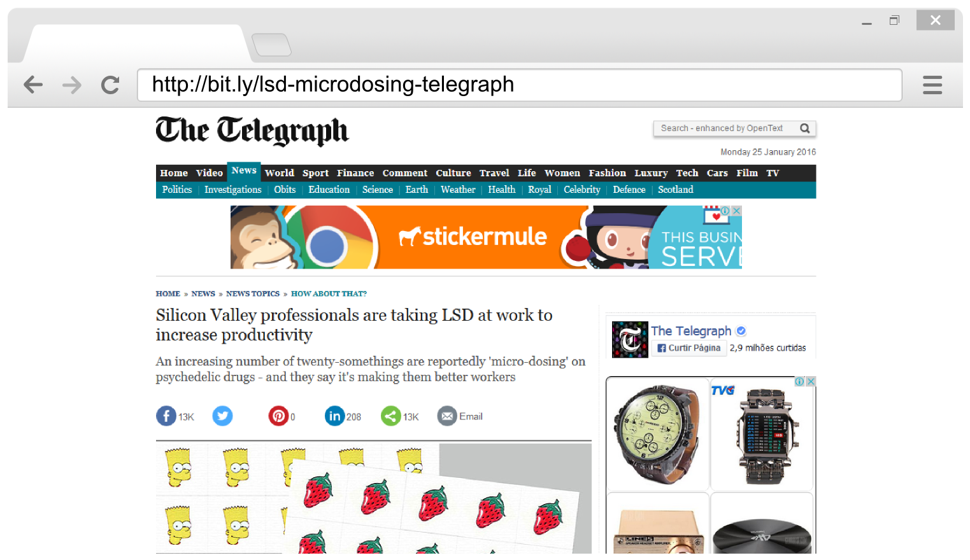Submit search with magnifying glass icon

pyautogui.click(x=805, y=129)
